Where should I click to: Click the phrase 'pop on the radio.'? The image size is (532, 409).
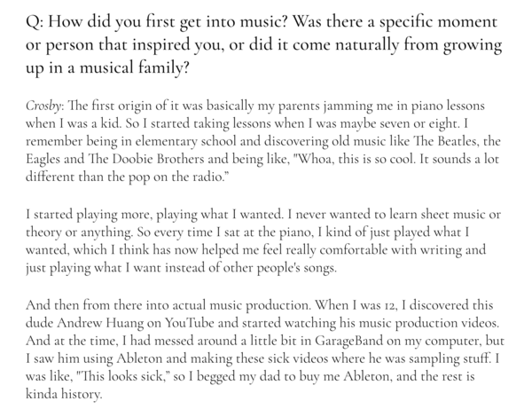coord(176,177)
